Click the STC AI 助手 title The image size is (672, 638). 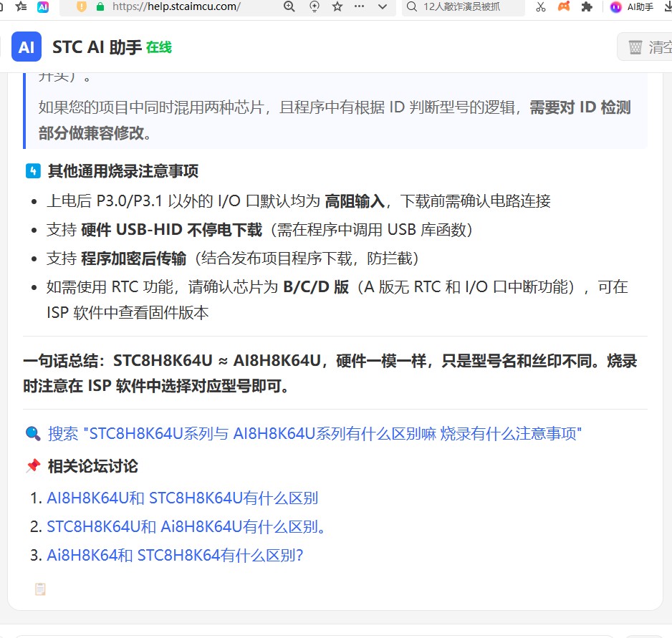point(97,47)
